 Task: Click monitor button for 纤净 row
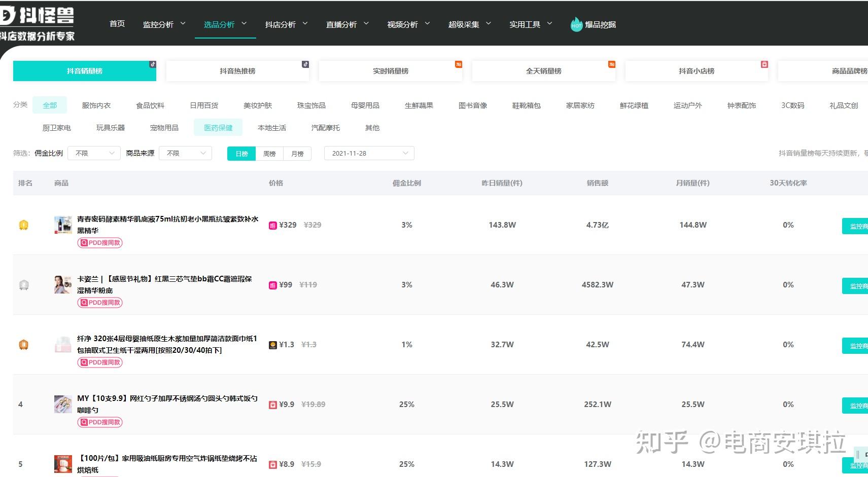(x=855, y=346)
